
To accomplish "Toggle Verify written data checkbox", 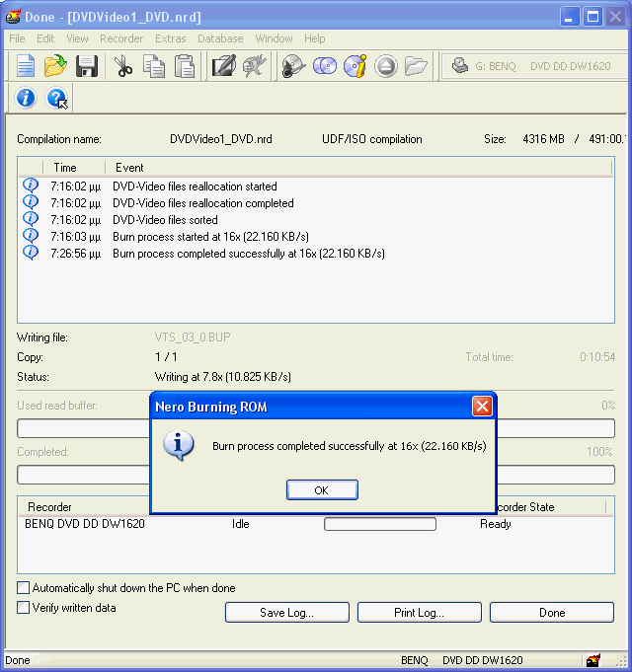I will 24,608.
